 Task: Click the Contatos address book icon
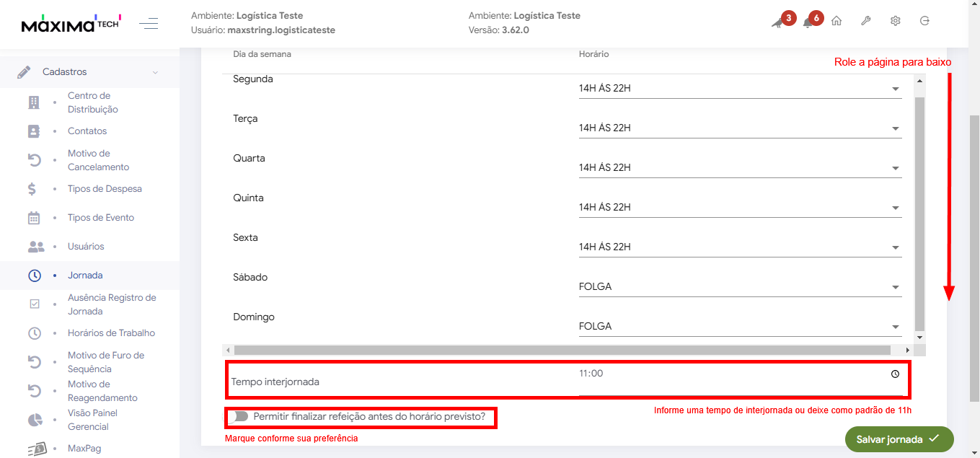click(34, 131)
